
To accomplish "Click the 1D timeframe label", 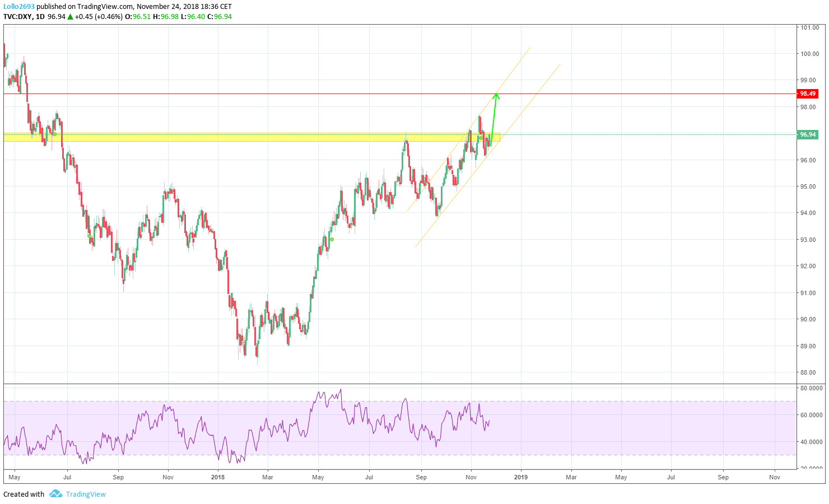I will pyautogui.click(x=40, y=16).
